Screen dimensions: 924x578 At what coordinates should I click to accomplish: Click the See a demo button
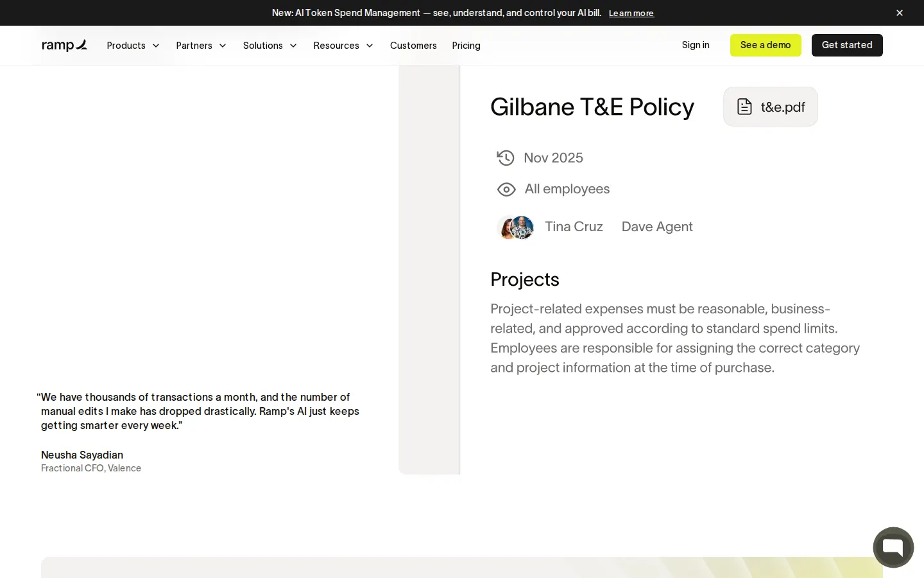766,45
